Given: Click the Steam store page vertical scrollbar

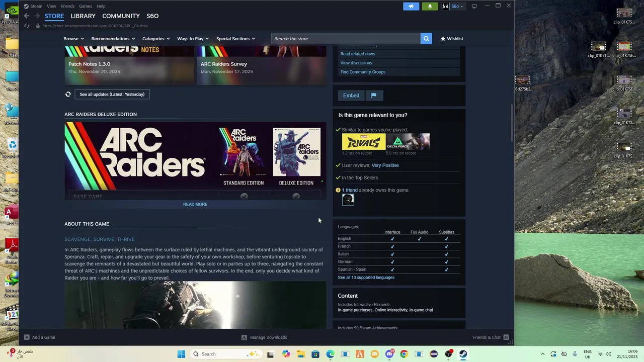Looking at the screenshot, I should coord(512,123).
